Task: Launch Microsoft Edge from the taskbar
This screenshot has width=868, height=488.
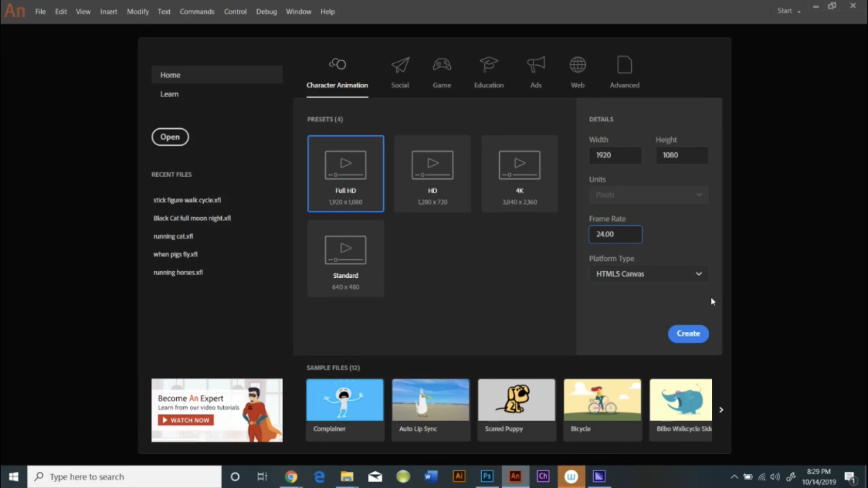Action: [319, 477]
